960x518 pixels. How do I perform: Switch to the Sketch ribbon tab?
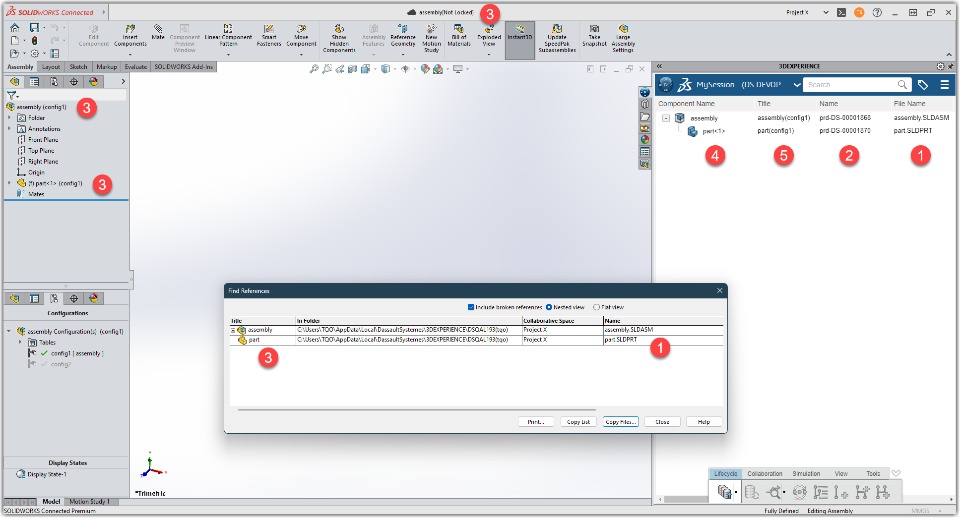point(78,67)
